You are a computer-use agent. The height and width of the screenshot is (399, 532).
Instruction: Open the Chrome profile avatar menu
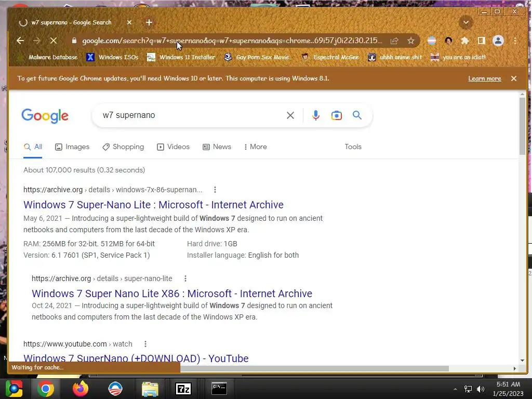pos(498,41)
